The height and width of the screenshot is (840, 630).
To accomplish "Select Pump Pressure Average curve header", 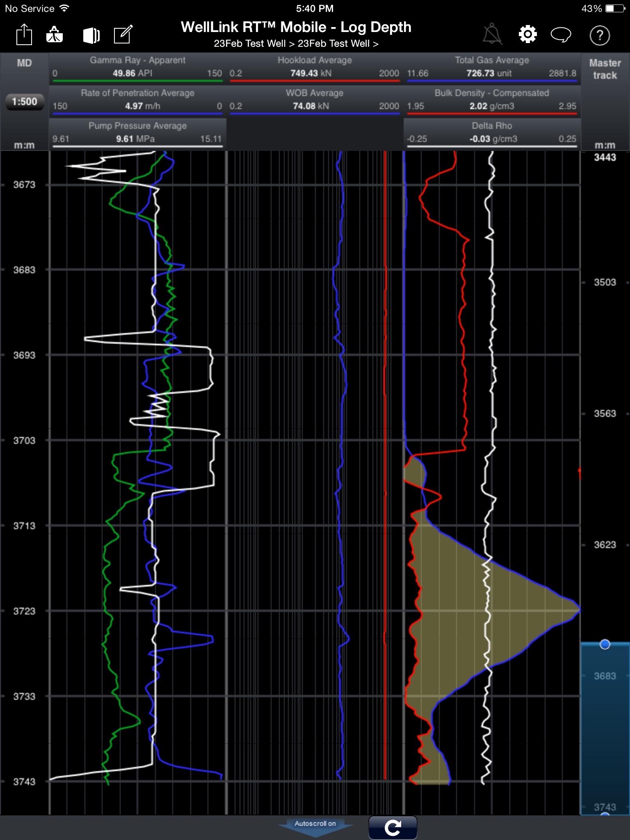I will click(x=137, y=134).
